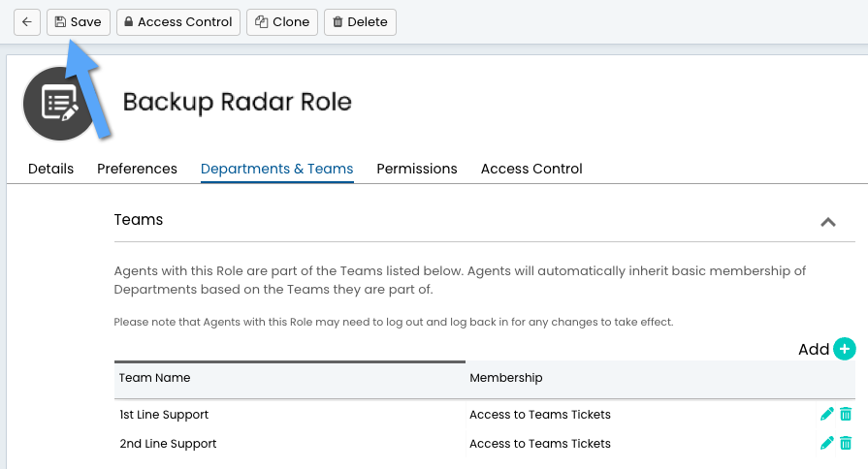Go to the Permissions tab
Viewport: 868px width, 469px height.
[417, 169]
